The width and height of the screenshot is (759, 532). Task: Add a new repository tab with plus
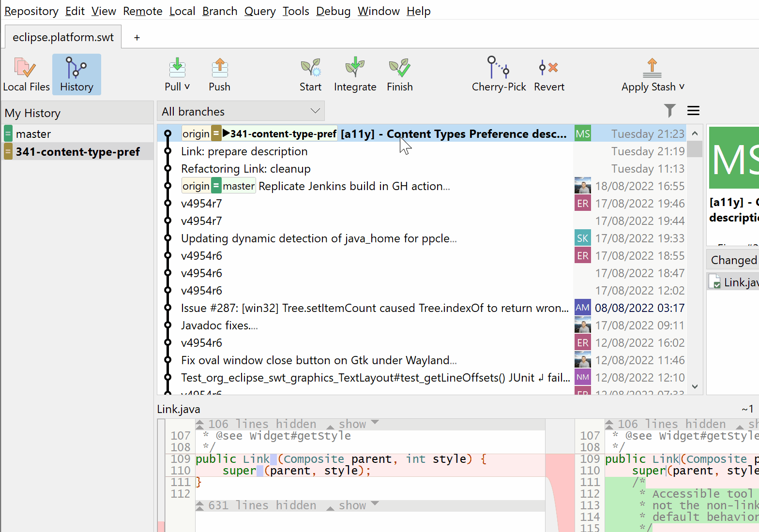[x=137, y=37]
